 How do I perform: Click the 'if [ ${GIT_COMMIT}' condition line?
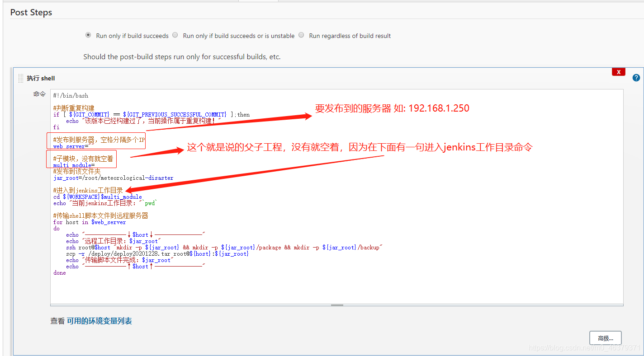pos(152,115)
